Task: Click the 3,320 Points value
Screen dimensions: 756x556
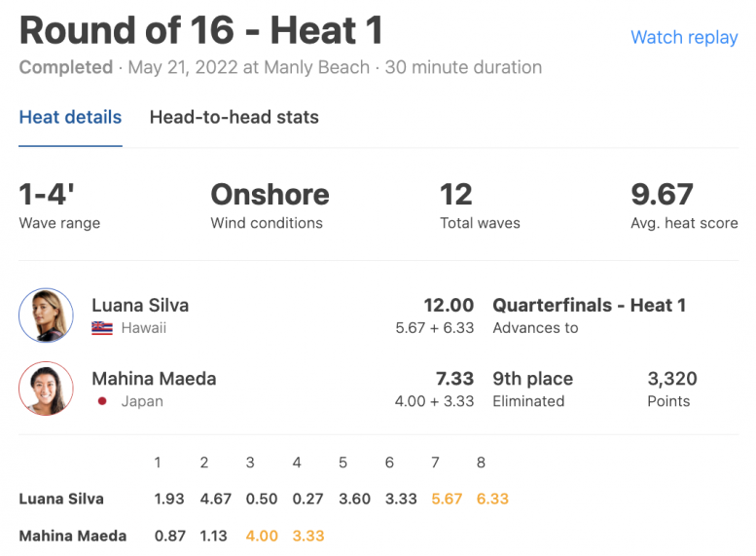Action: coord(672,379)
